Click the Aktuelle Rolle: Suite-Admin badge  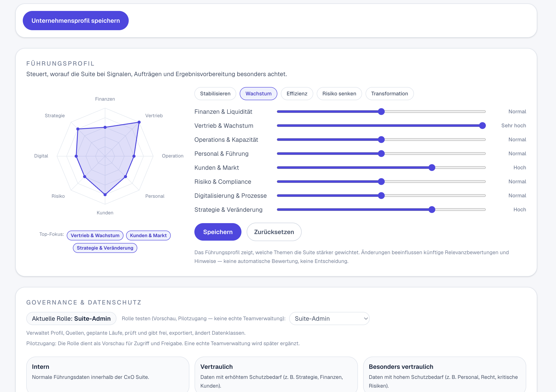click(x=71, y=318)
